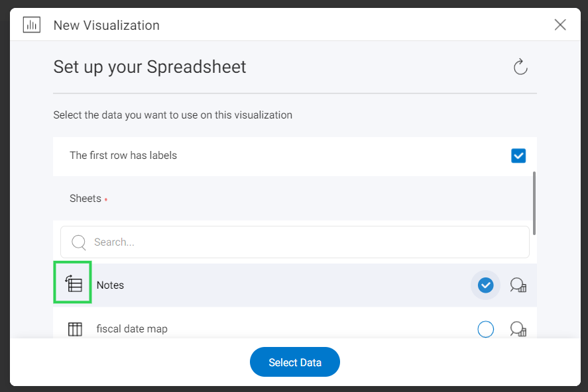Screen dimensions: 588x392
Task: Click the bar chart icon beside New Visualization
Action: (x=32, y=25)
